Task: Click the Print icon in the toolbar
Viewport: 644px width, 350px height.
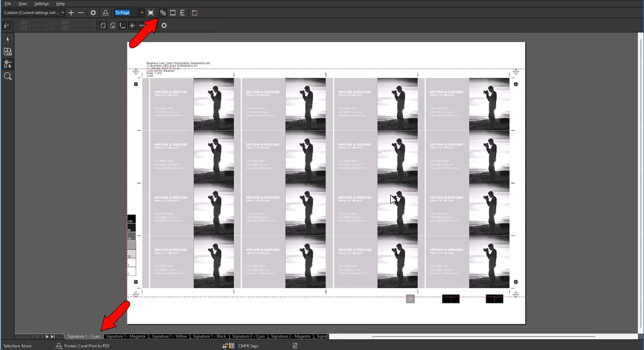Action: (105, 12)
